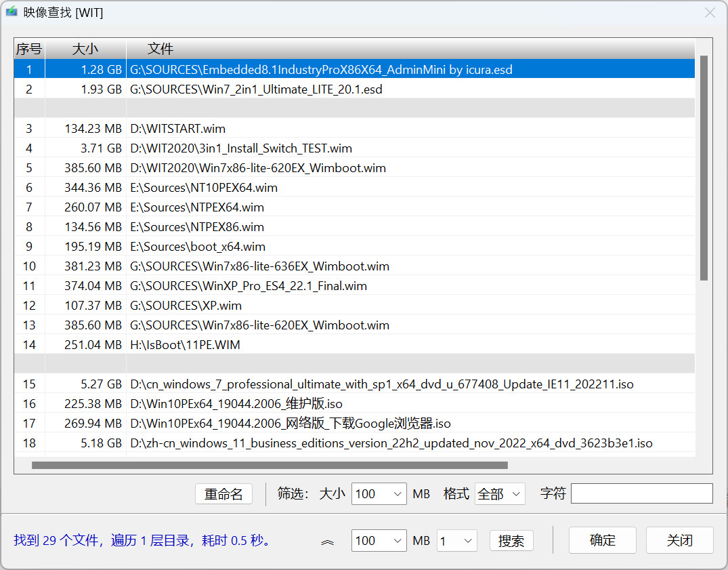Select E:\Sources\NTPEX86.wim row
This screenshot has width=728, height=570.
click(x=354, y=226)
